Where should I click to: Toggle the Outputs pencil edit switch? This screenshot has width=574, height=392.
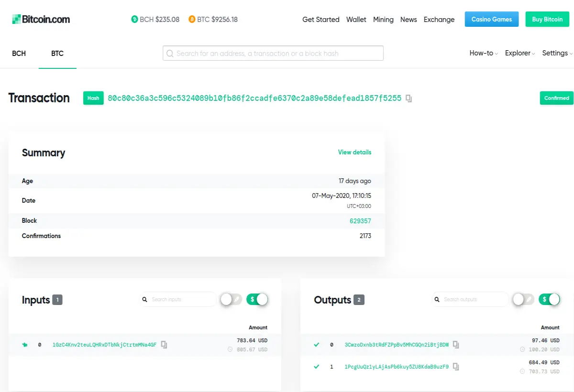pos(523,299)
